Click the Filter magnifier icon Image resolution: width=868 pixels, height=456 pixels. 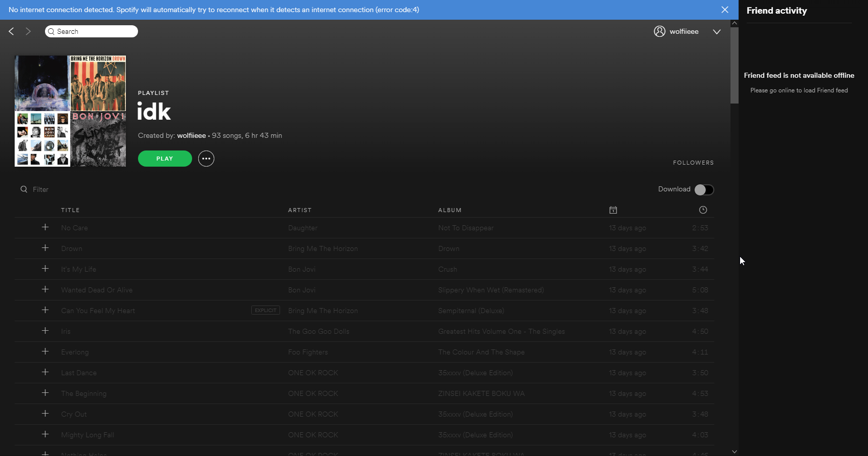point(24,189)
